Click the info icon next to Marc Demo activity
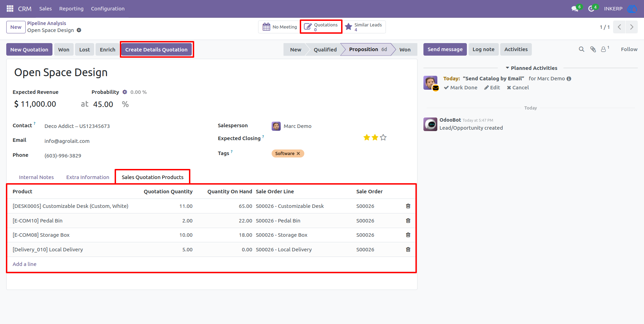The height and width of the screenshot is (324, 644). 569,79
